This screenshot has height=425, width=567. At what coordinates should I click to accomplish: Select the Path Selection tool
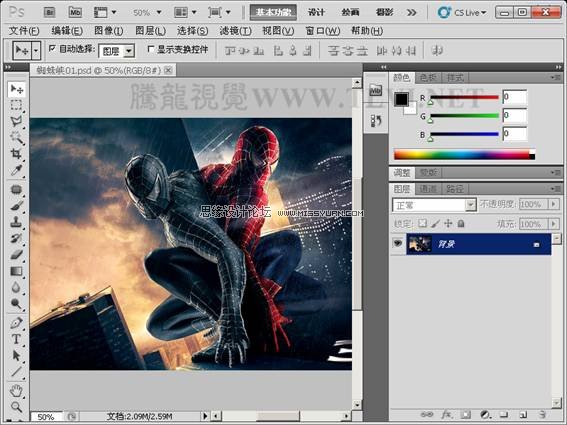coord(16,355)
